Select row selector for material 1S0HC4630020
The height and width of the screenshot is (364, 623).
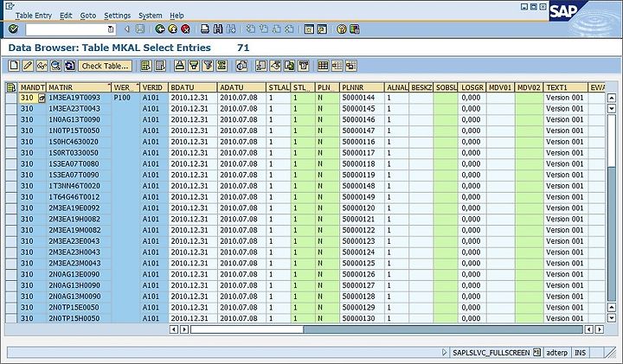11,142
